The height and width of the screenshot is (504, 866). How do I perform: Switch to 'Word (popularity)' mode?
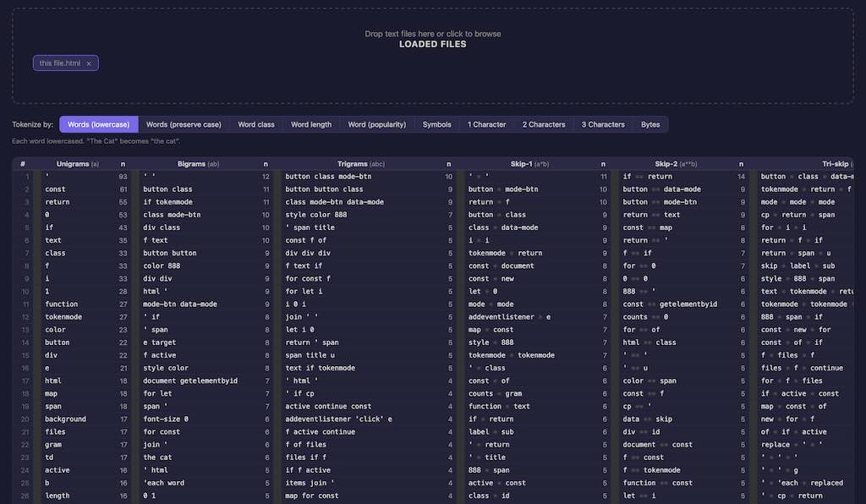[377, 124]
